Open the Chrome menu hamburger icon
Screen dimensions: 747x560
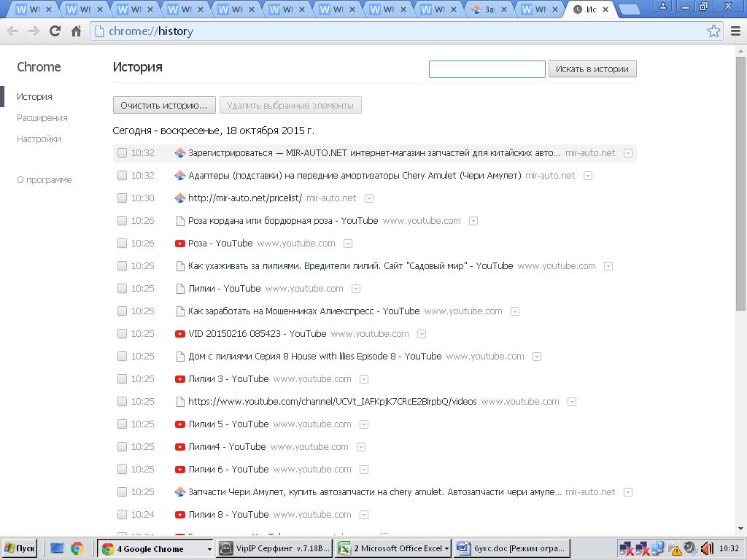[x=735, y=31]
